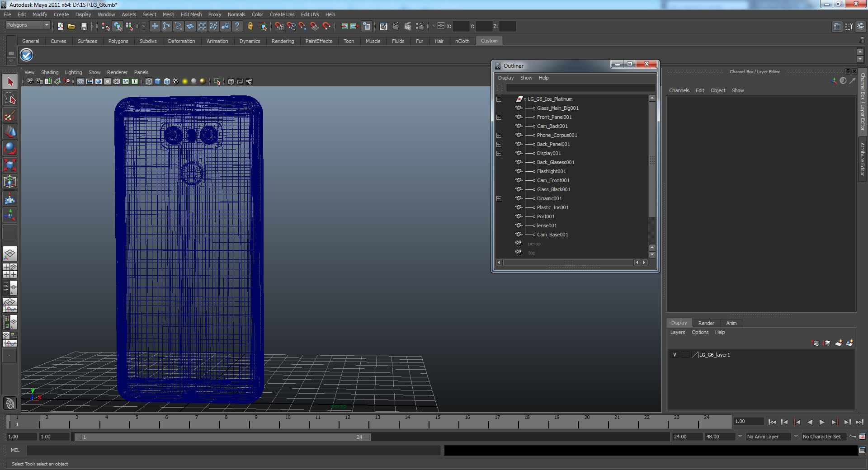The height and width of the screenshot is (470, 868).
Task: Toggle select by object type mode
Action: click(x=118, y=26)
